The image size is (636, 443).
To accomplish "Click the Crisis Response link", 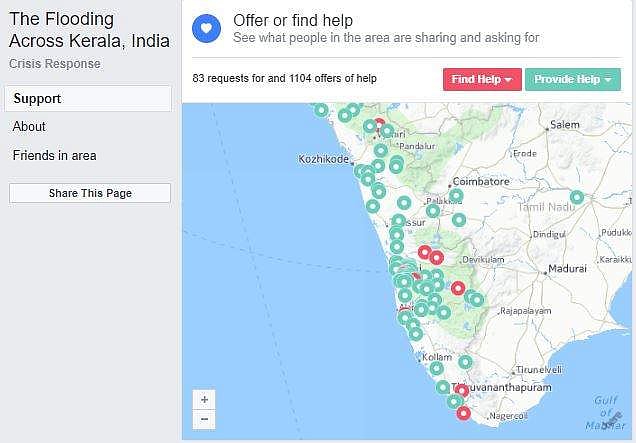I will point(54,63).
